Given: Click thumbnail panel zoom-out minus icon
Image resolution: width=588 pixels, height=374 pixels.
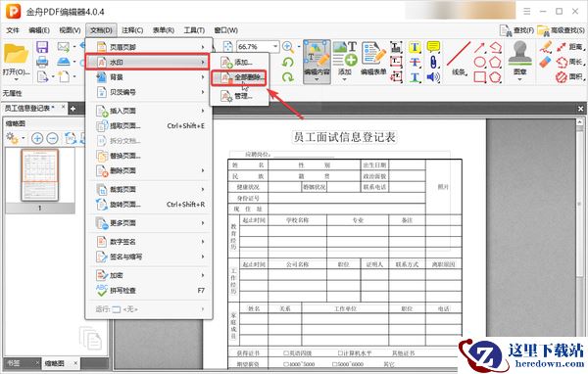Looking at the screenshot, I should 52,138.
